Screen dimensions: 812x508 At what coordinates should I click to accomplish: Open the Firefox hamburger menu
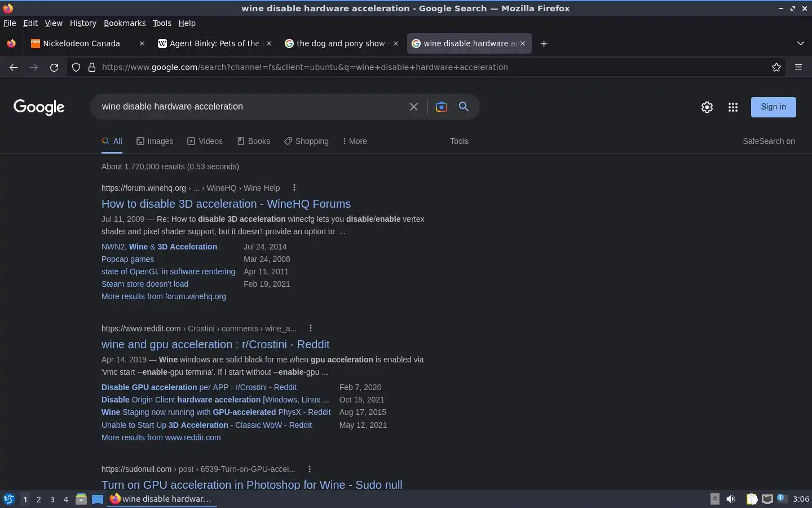click(798, 67)
